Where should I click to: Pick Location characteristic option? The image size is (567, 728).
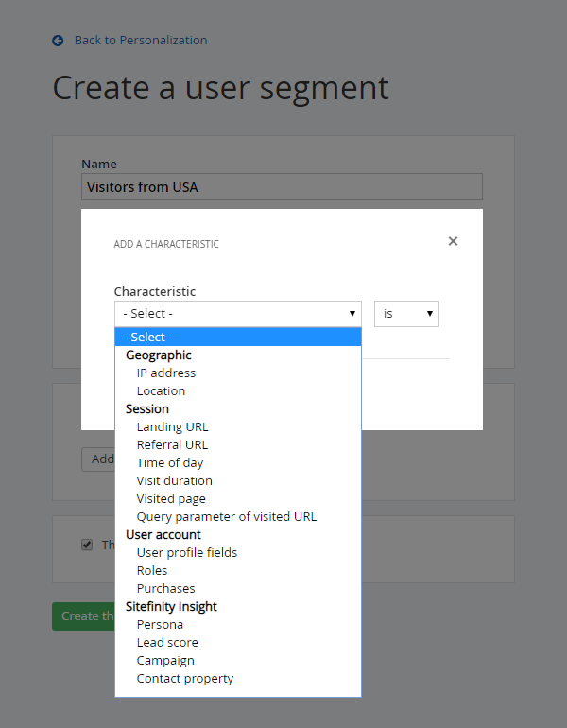click(x=161, y=391)
